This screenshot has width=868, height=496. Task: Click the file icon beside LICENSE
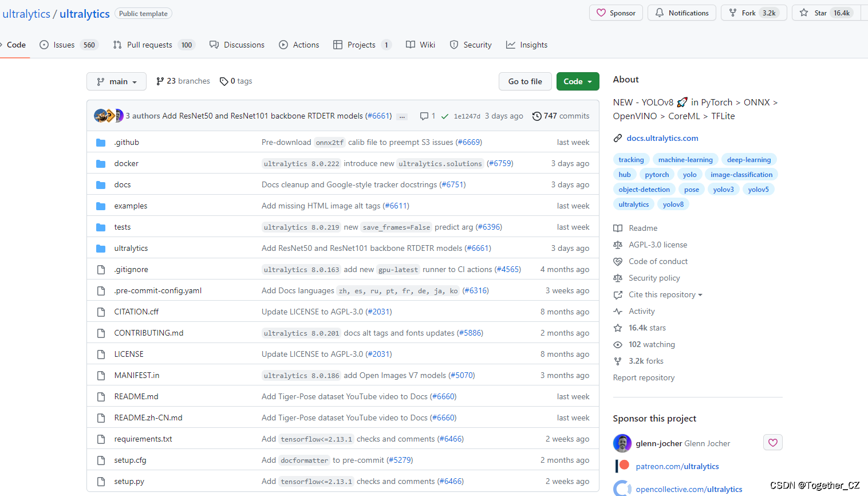pos(101,355)
